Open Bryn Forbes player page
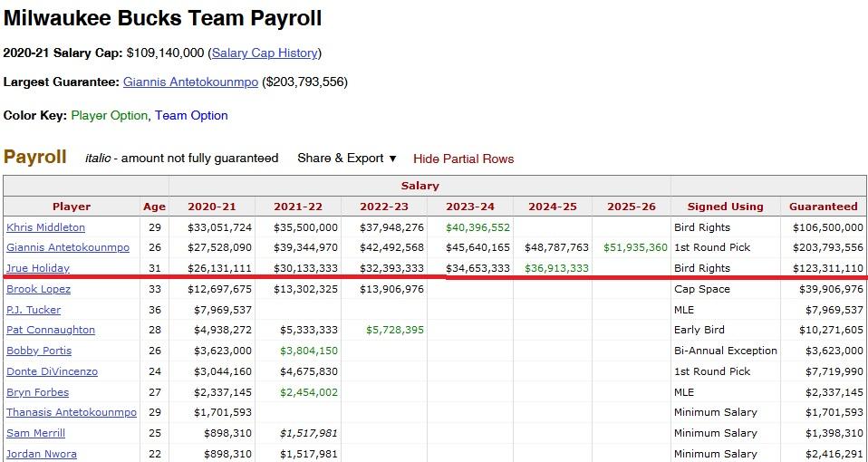This screenshot has width=868, height=462. (38, 392)
